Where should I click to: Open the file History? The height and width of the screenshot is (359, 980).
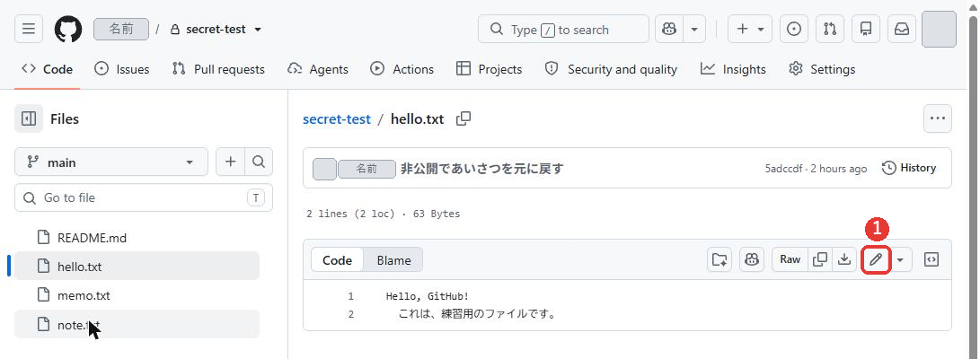(x=909, y=168)
